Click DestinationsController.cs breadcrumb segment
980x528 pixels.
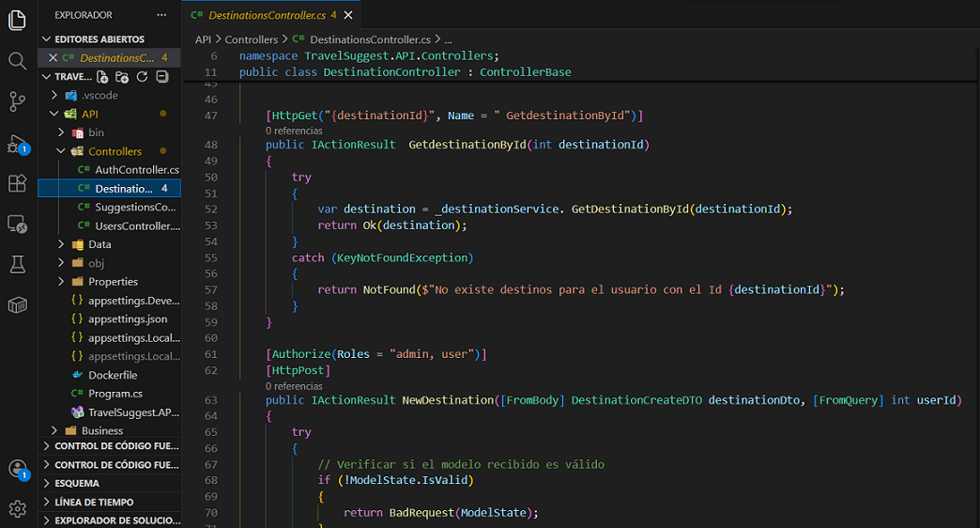pyautogui.click(x=361, y=39)
